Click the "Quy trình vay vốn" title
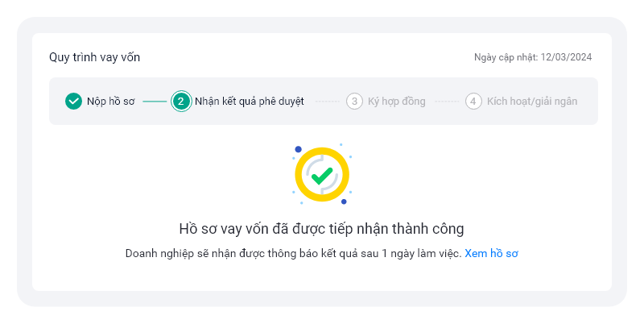 click(x=95, y=57)
